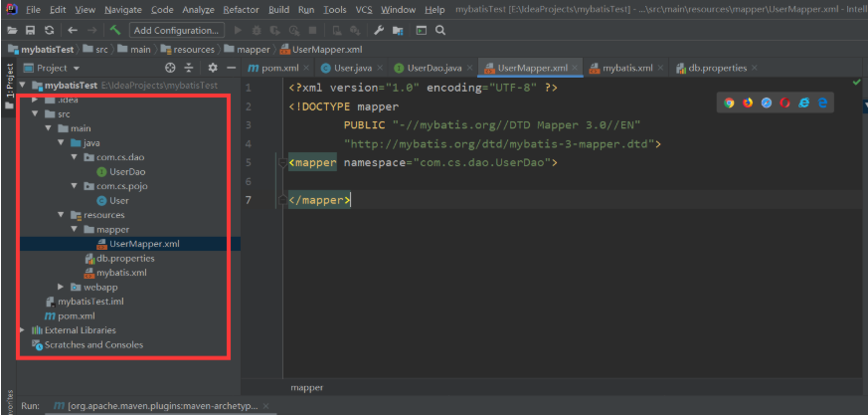Screen dimensions: 868x415
Task: Open in Edge browser icon
Action: pos(822,103)
